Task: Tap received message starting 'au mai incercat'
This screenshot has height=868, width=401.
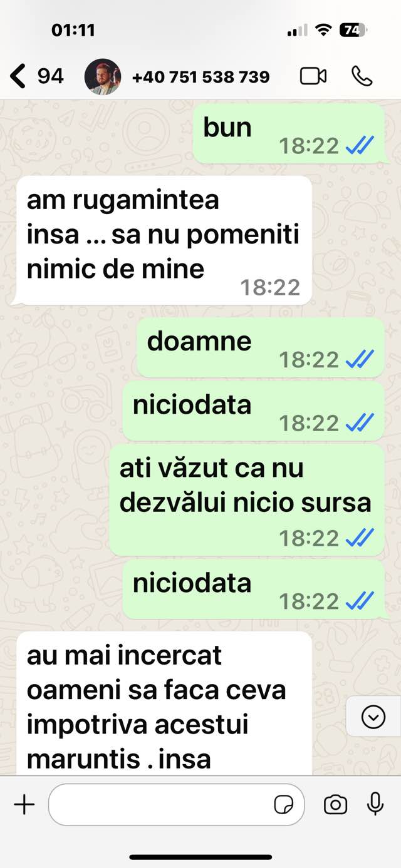Action: [x=164, y=703]
